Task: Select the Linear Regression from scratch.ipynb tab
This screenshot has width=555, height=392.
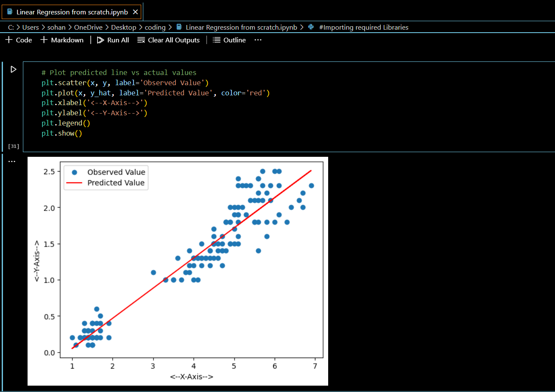Action: pos(71,12)
